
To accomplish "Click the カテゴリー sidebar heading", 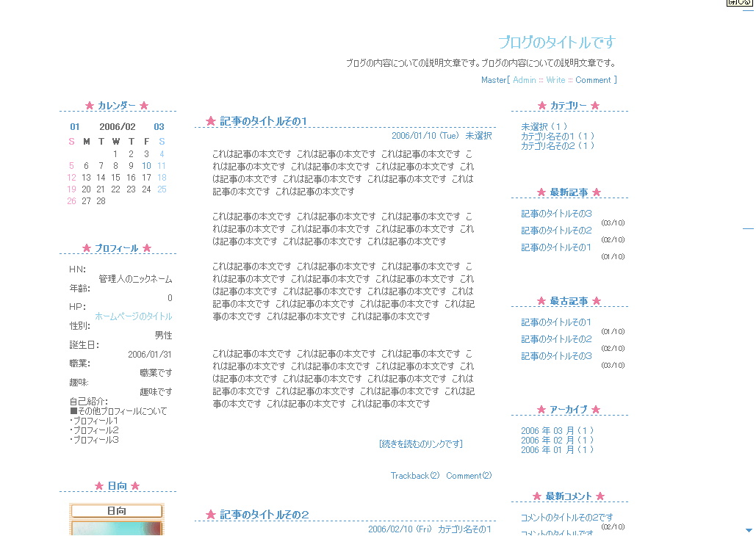I will point(569,106).
